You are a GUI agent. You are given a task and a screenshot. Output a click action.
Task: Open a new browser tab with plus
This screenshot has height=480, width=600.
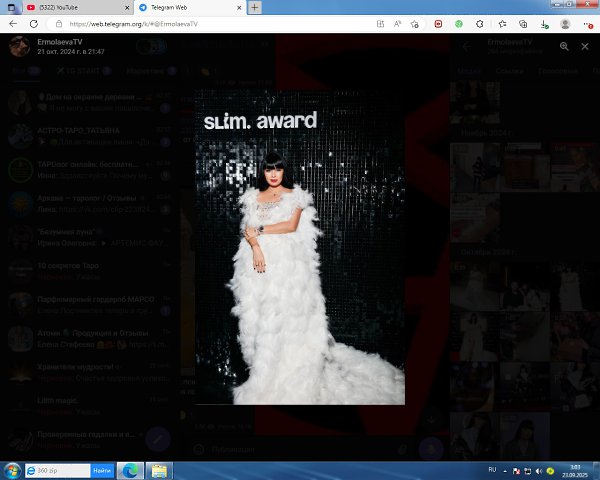click(x=255, y=7)
